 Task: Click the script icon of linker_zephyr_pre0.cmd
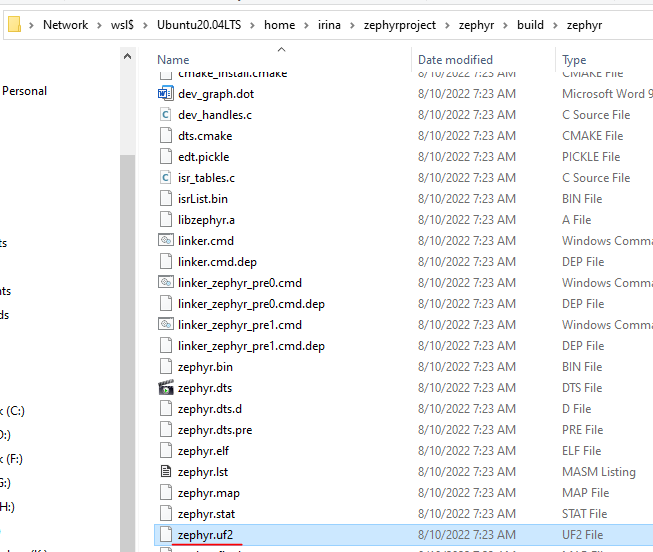[x=166, y=282]
